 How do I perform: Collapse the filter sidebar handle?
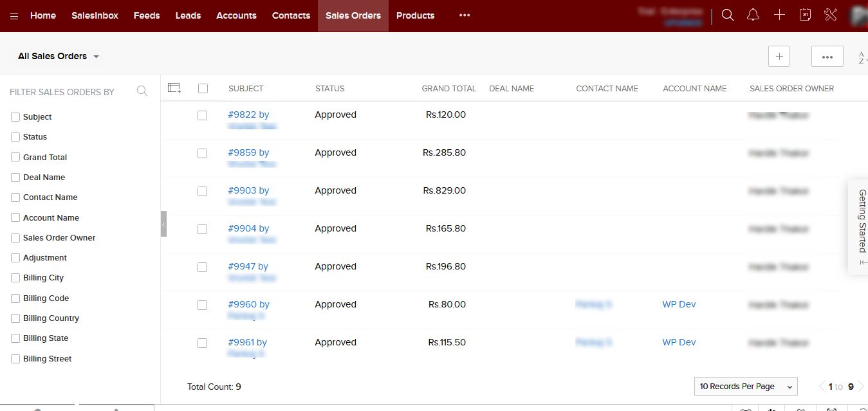(x=163, y=224)
